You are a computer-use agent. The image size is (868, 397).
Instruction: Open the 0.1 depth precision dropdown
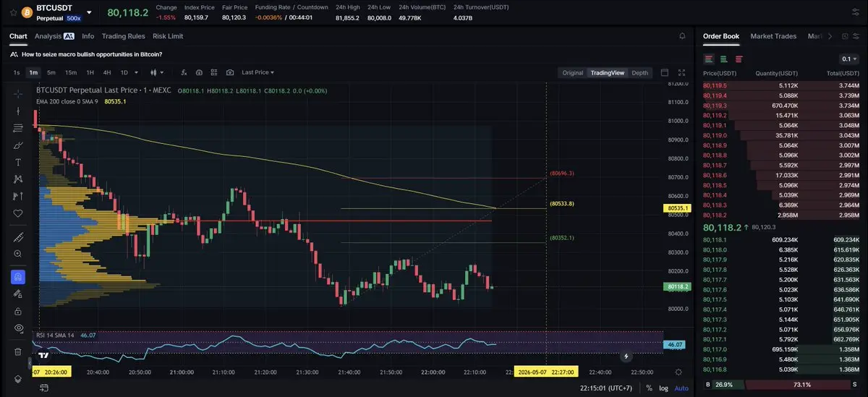tap(849, 59)
